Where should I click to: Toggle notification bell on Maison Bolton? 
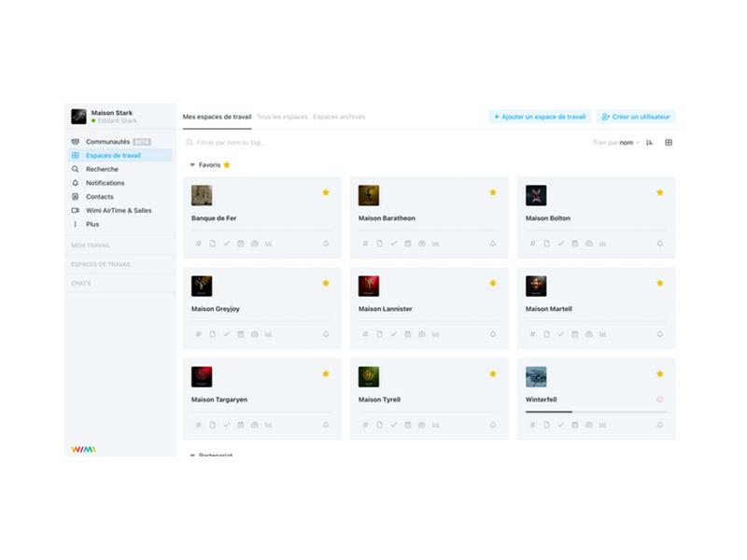point(660,244)
